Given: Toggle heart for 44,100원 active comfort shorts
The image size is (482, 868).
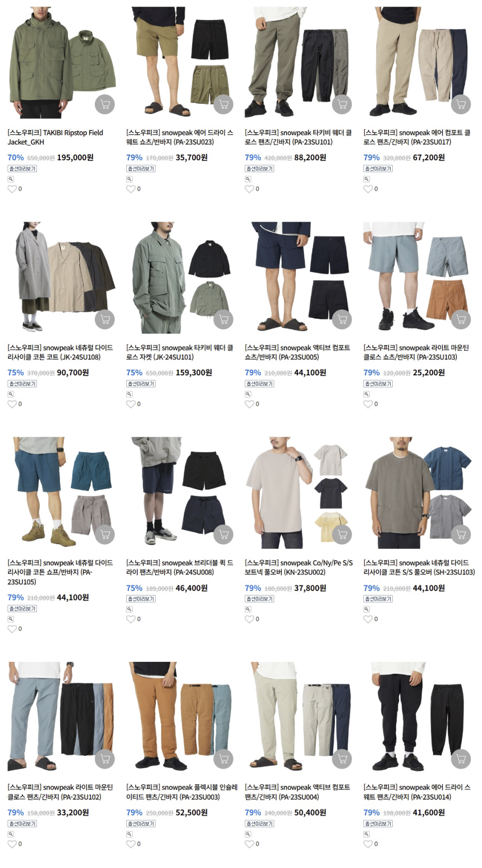Looking at the screenshot, I should pyautogui.click(x=249, y=404).
